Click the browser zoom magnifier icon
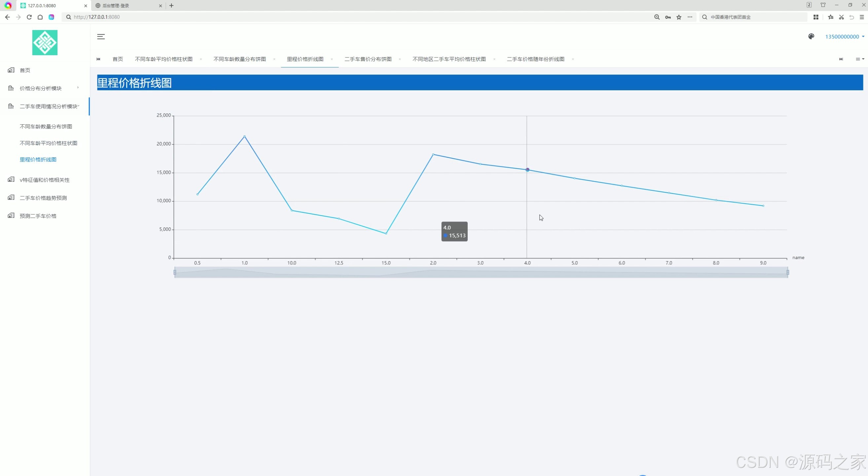The height and width of the screenshot is (476, 868). tap(657, 17)
